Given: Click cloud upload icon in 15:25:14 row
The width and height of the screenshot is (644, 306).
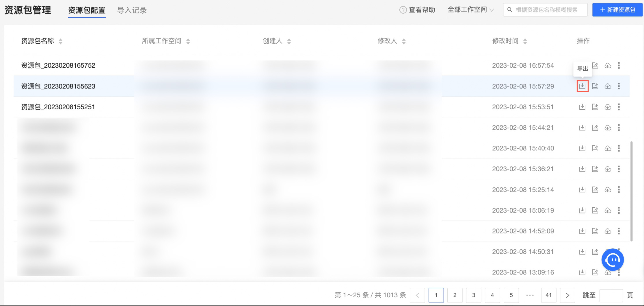Looking at the screenshot, I should [x=608, y=190].
